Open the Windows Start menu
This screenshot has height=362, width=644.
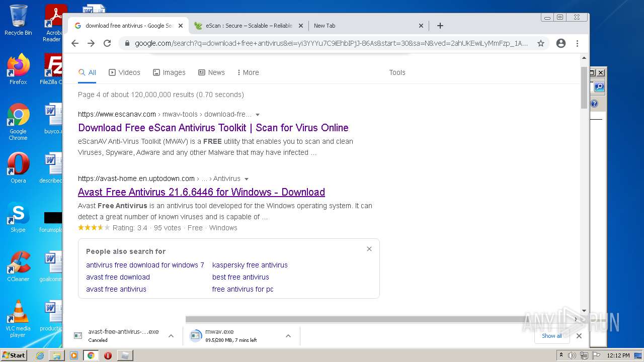point(14,355)
